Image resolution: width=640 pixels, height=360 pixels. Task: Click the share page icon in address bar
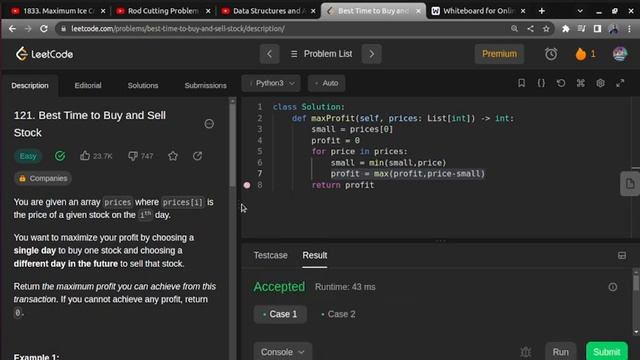point(530,29)
